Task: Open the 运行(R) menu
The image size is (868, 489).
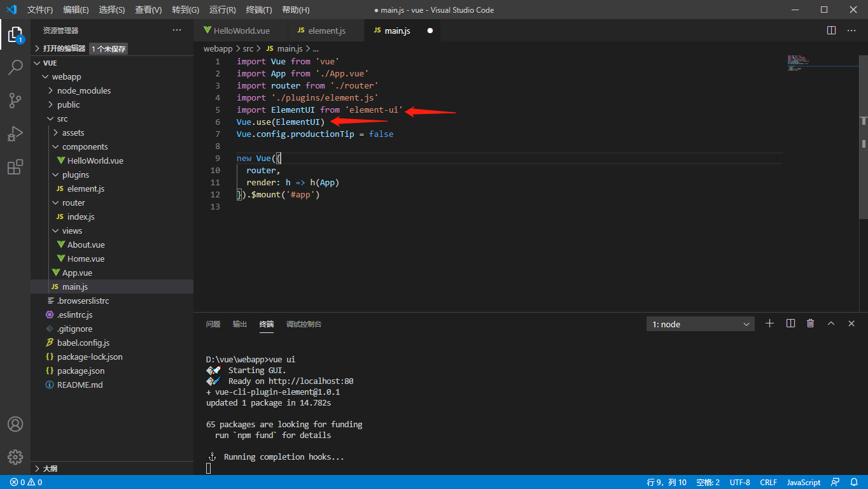Action: [x=222, y=10]
